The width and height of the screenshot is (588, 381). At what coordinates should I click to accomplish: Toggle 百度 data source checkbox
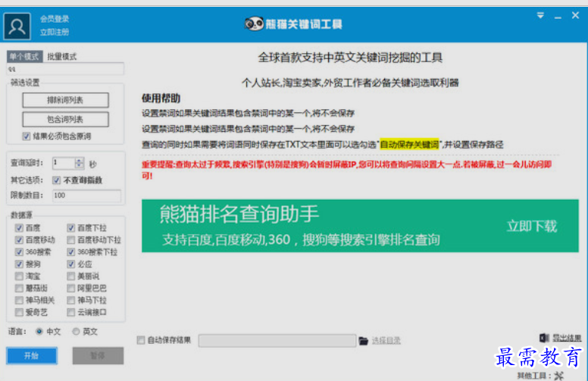[x=19, y=228]
